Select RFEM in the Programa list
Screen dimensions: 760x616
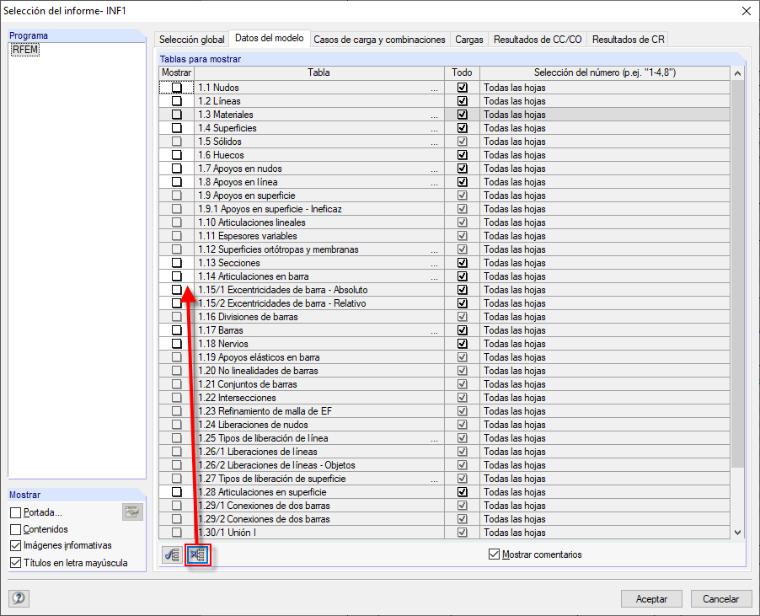point(25,49)
